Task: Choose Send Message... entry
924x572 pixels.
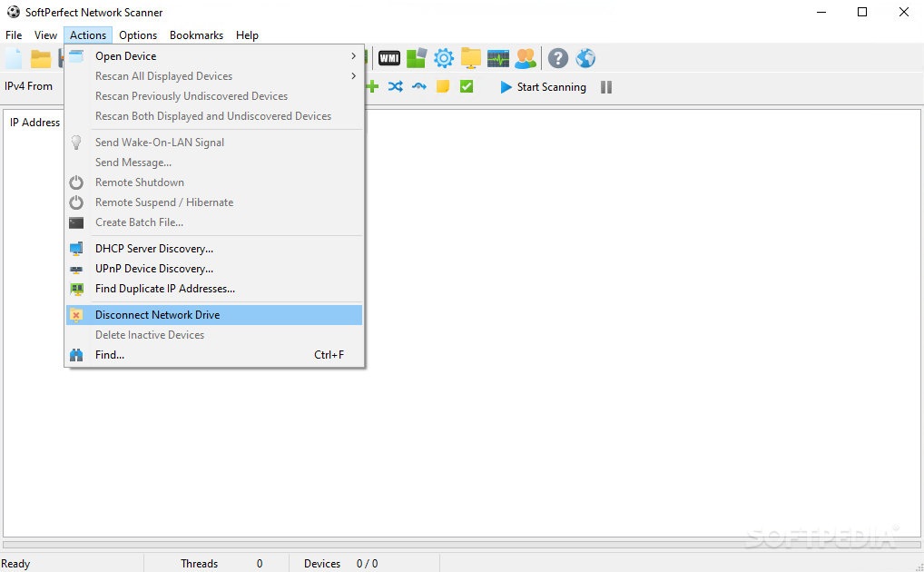Action: [x=214, y=163]
